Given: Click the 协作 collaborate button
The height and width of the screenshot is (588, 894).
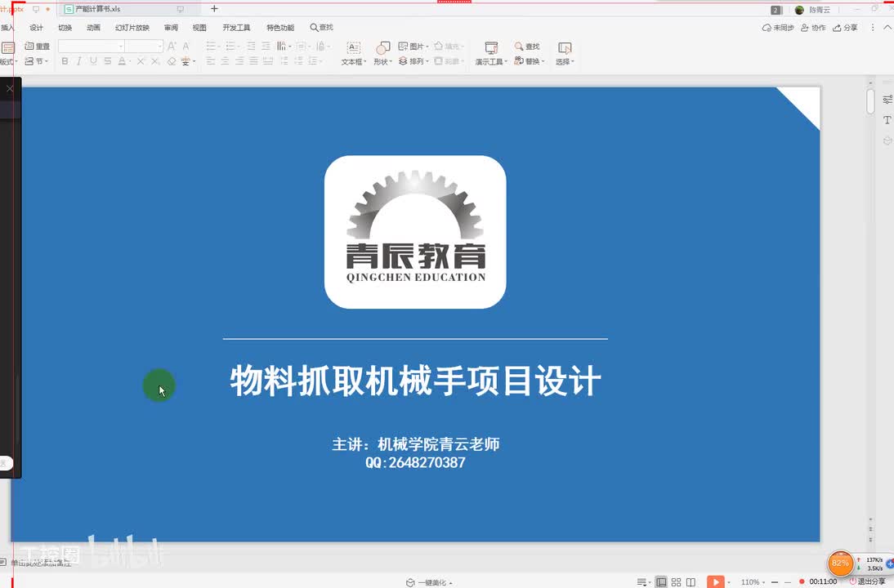Looking at the screenshot, I should tap(813, 28).
